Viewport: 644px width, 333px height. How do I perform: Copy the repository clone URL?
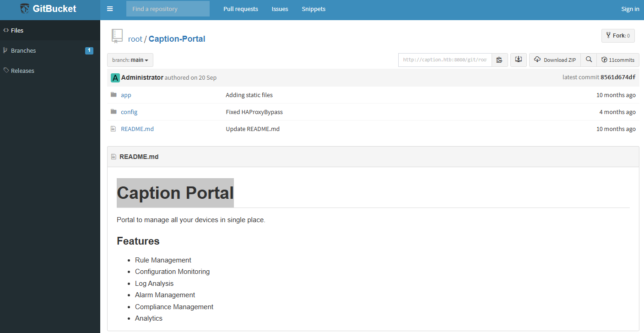[499, 60]
